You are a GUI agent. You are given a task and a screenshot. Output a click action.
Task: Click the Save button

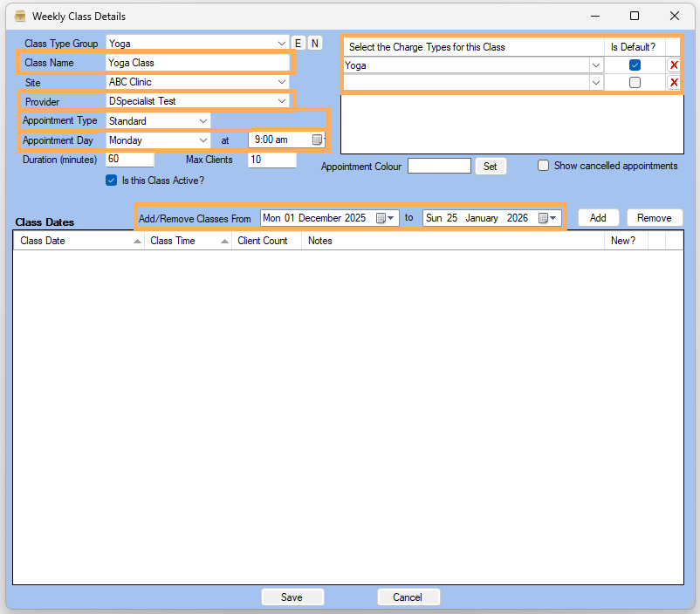pyautogui.click(x=292, y=597)
